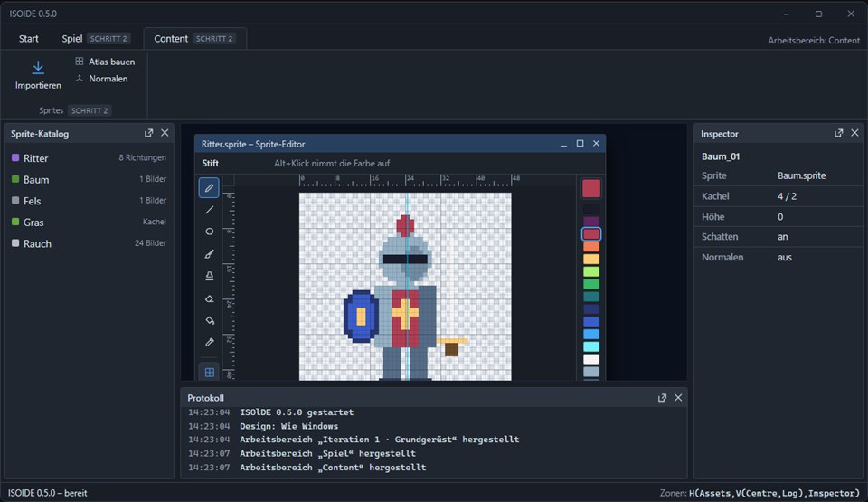Select the Ellipse tool in the Sprite-Editor
This screenshot has height=502, width=868.
point(209,232)
